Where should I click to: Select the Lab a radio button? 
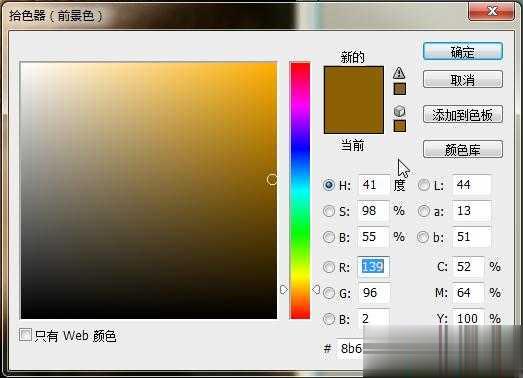(x=424, y=211)
